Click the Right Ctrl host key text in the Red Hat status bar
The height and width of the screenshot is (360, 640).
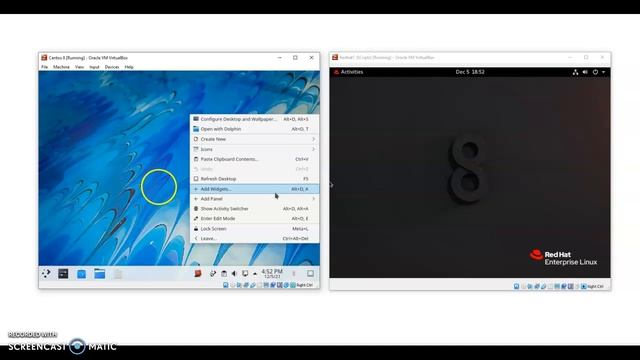click(596, 287)
